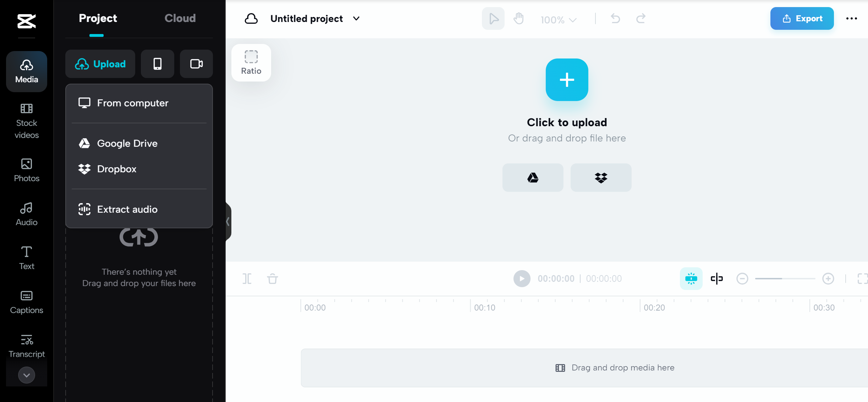Click the blue plus Click to upload area
Viewport: 868px width, 402px height.
point(566,80)
